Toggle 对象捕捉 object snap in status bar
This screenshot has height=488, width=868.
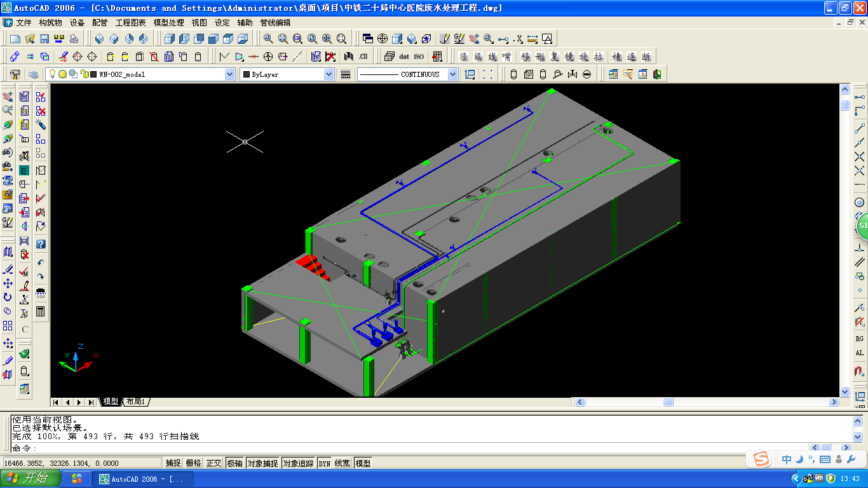tap(262, 463)
